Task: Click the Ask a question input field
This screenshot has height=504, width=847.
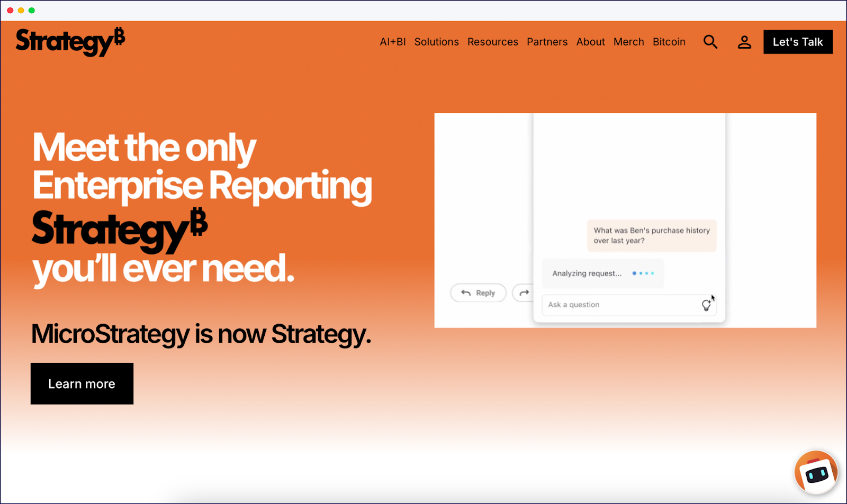Action: 629,305
